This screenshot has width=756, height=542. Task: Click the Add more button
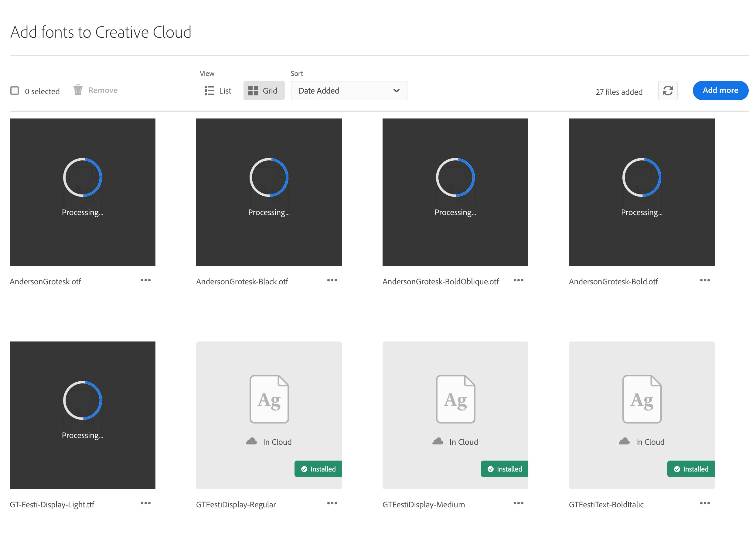[x=720, y=91]
